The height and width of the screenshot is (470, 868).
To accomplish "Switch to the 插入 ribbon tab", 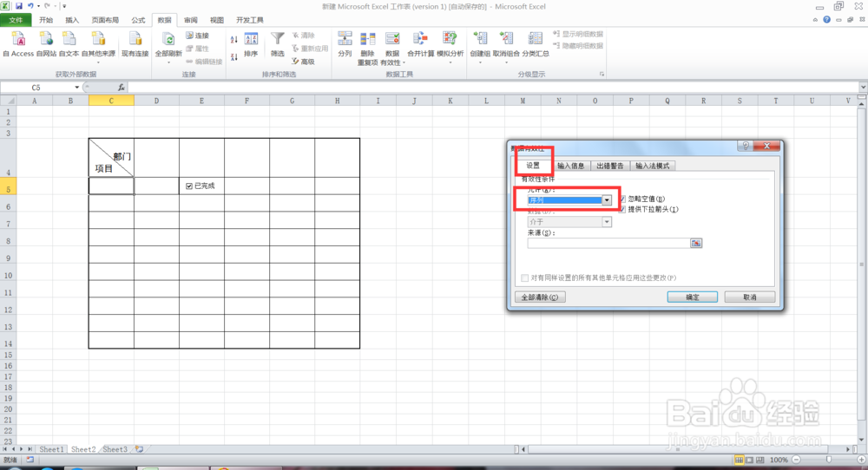I will (72, 20).
